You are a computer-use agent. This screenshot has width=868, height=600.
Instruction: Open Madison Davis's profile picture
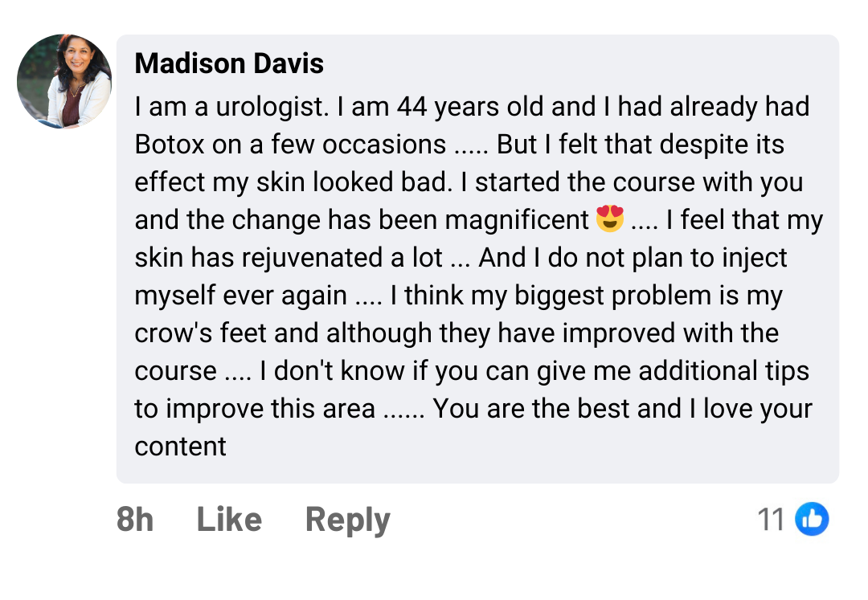pyautogui.click(x=64, y=82)
